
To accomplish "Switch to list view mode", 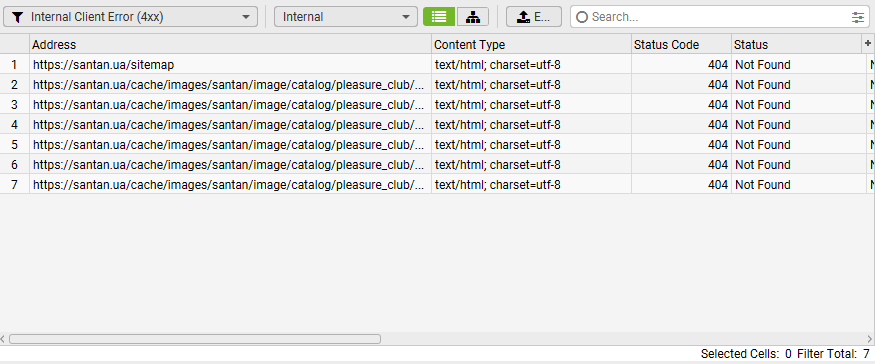I will coord(439,17).
